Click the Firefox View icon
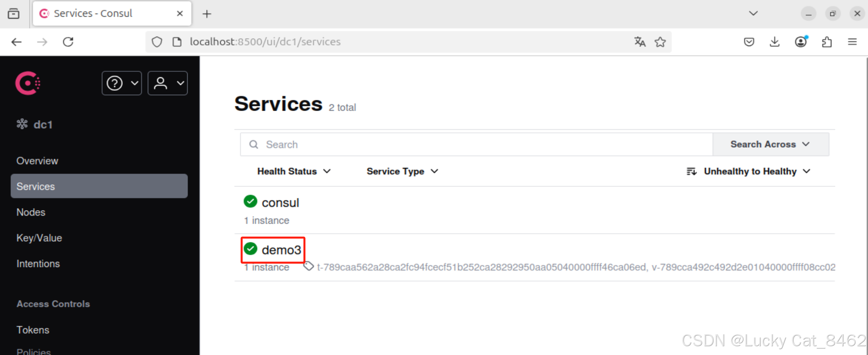868x355 pixels. (x=14, y=14)
